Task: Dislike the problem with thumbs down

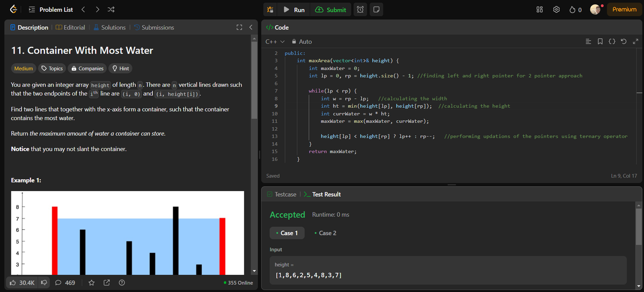Action: pos(45,282)
